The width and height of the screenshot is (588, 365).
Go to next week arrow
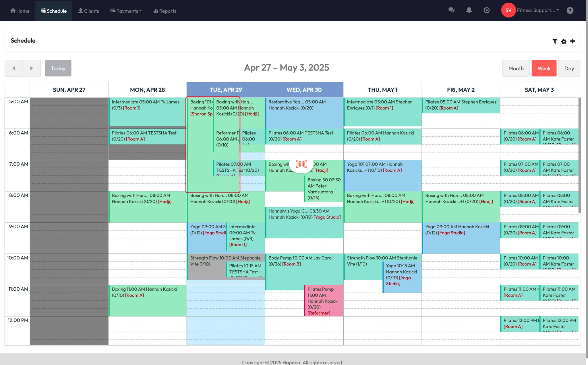point(32,68)
